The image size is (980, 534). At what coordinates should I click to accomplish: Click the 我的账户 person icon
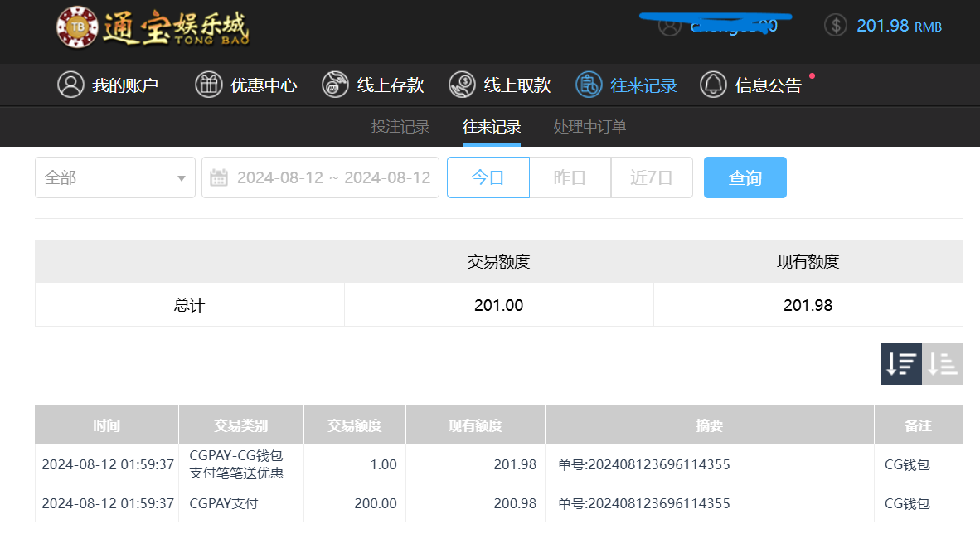click(71, 85)
